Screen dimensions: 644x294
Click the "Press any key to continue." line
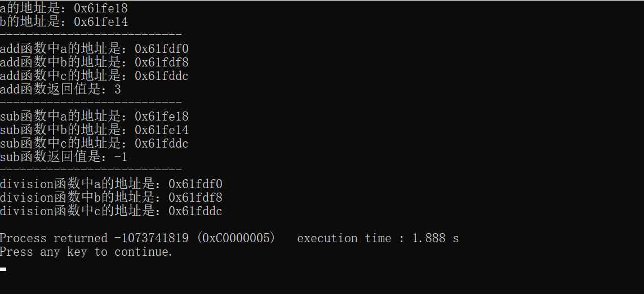tap(86, 252)
